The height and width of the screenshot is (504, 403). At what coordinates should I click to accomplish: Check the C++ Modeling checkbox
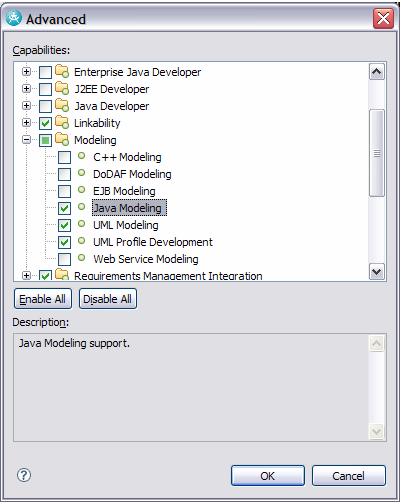pyautogui.click(x=64, y=157)
